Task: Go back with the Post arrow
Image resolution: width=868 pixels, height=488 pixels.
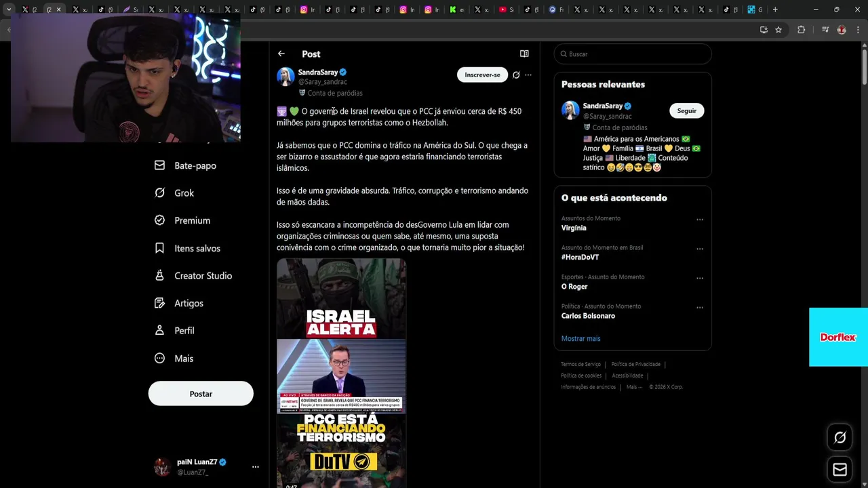Action: (281, 54)
